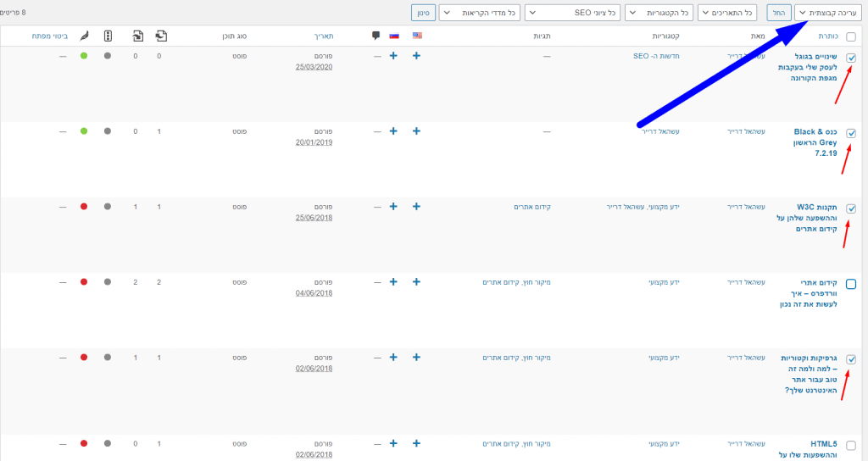Add Russian translation for 25/03/2020 post
Viewport: 868px width, 461px height.
(x=393, y=56)
